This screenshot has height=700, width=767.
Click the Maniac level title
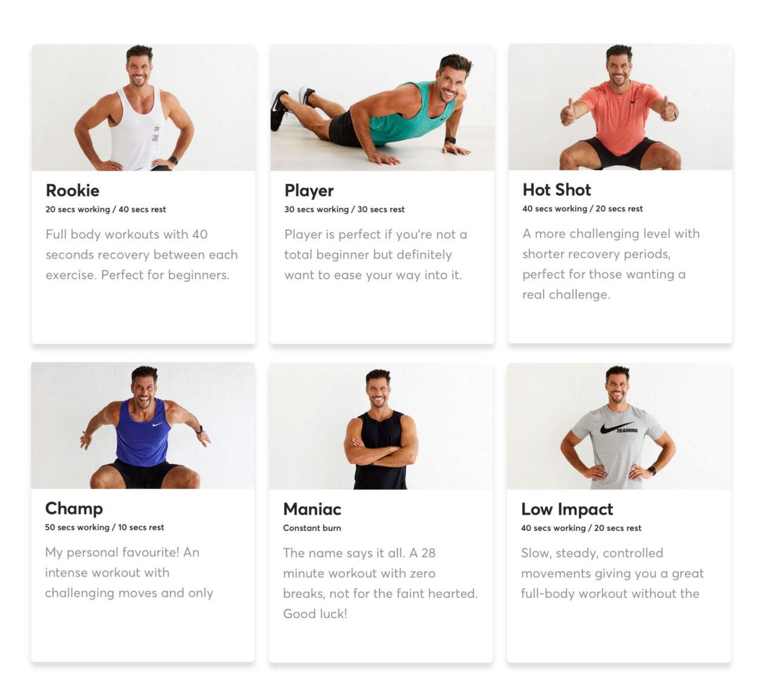click(312, 509)
